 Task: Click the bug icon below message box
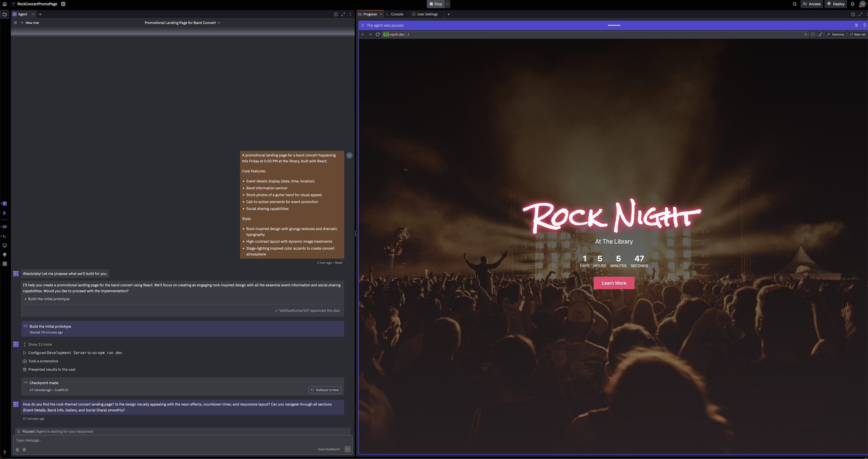(24, 450)
